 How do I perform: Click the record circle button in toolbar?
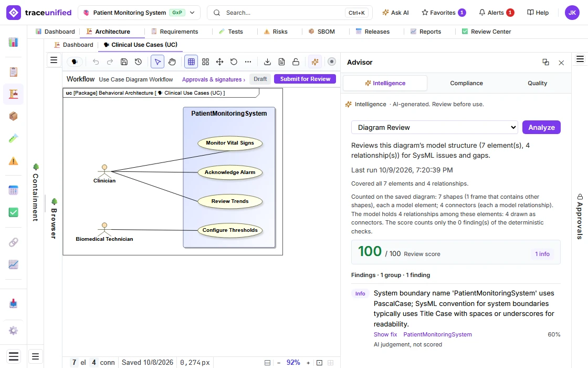332,62
